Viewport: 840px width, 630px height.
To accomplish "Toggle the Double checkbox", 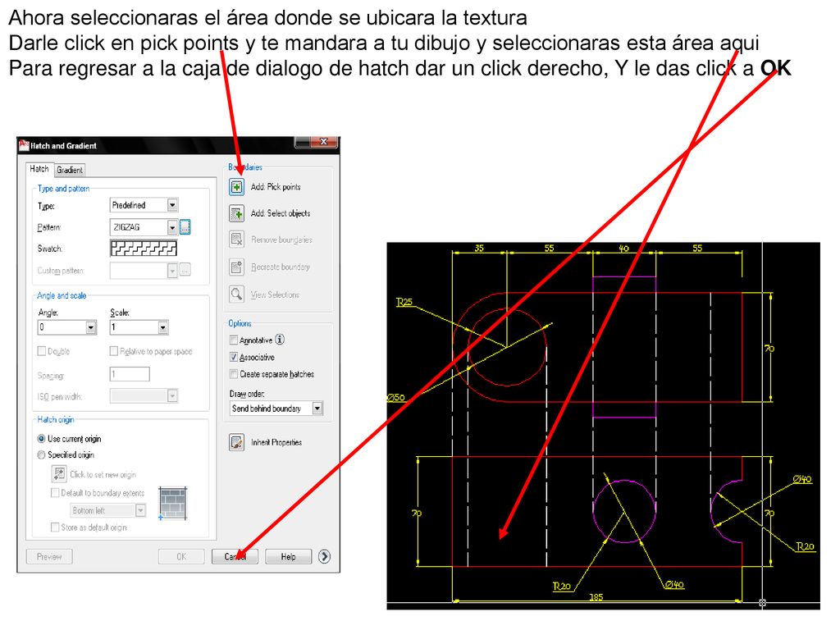I will (x=41, y=351).
